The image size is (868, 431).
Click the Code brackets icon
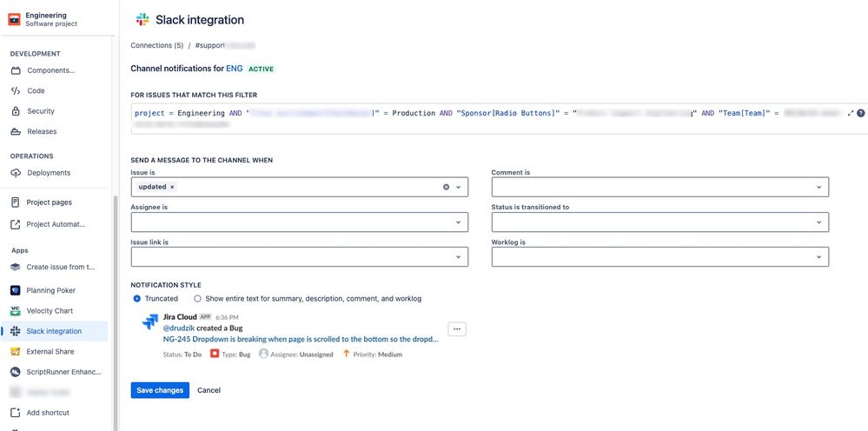pyautogui.click(x=16, y=90)
